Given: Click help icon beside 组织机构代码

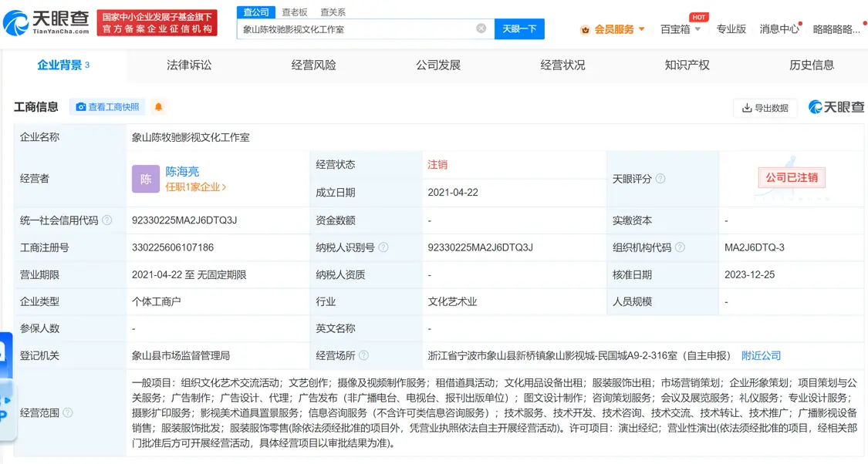Looking at the screenshot, I should pos(680,247).
